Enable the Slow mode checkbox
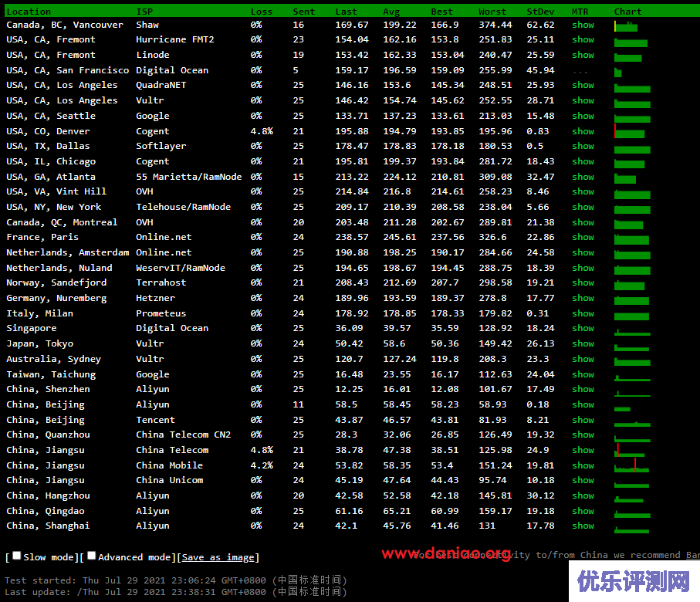 16,556
